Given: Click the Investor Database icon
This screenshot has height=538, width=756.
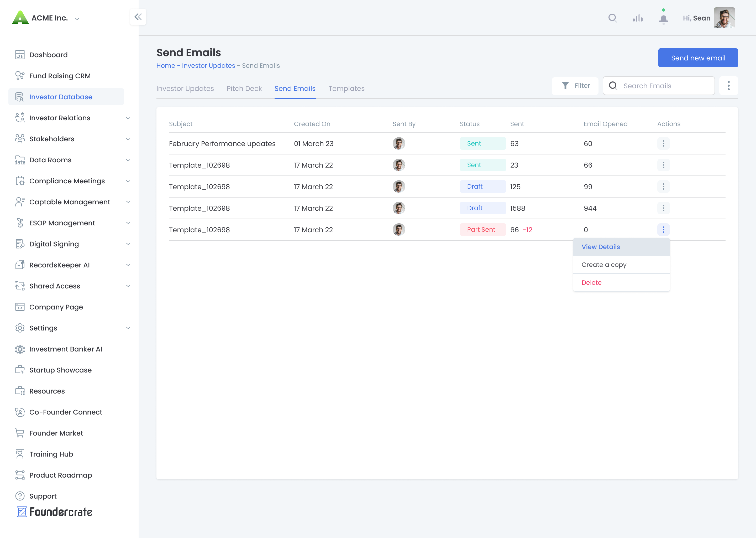Looking at the screenshot, I should [20, 97].
